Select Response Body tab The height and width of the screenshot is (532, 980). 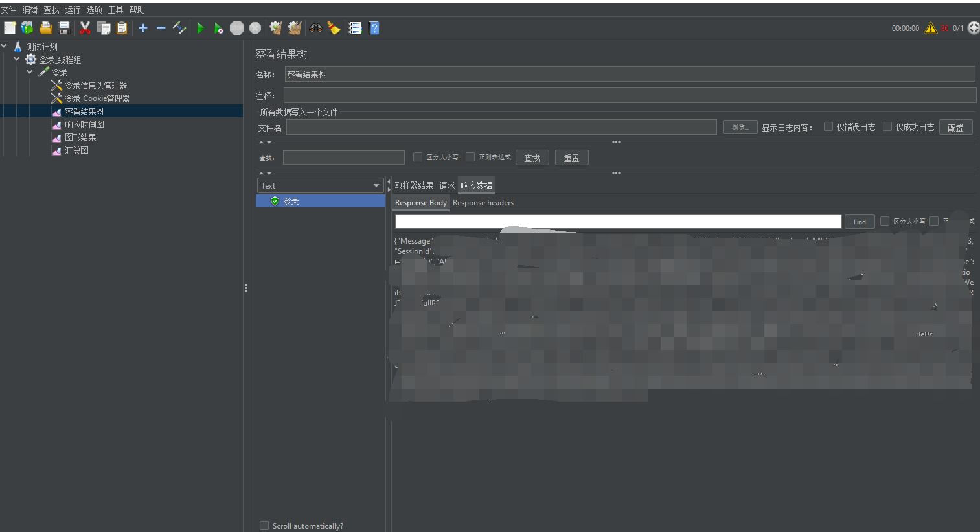(421, 203)
